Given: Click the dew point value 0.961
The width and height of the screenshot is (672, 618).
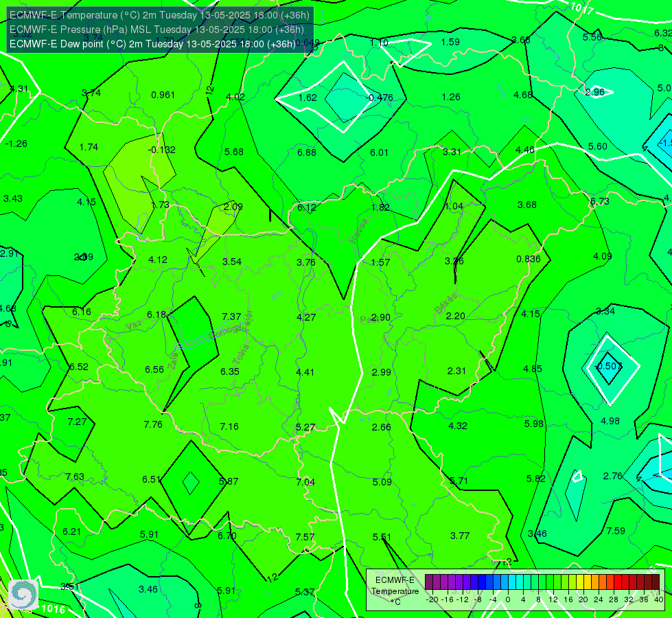Looking at the screenshot, I should [163, 95].
